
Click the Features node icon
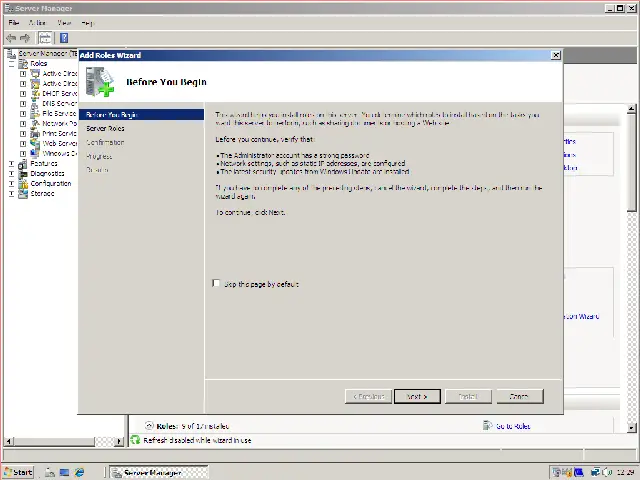pyautogui.click(x=23, y=164)
